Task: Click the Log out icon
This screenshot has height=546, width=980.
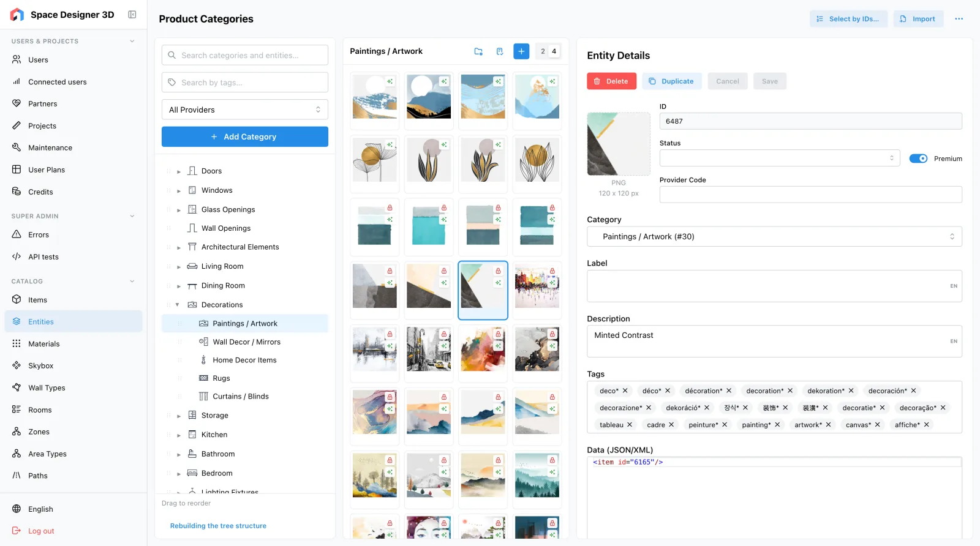Action: coord(17,531)
